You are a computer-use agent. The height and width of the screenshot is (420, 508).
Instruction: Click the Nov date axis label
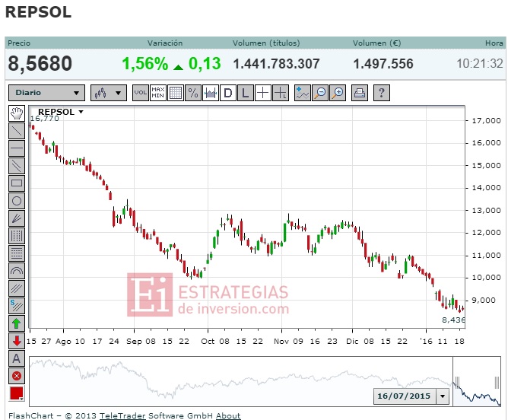[x=281, y=341]
